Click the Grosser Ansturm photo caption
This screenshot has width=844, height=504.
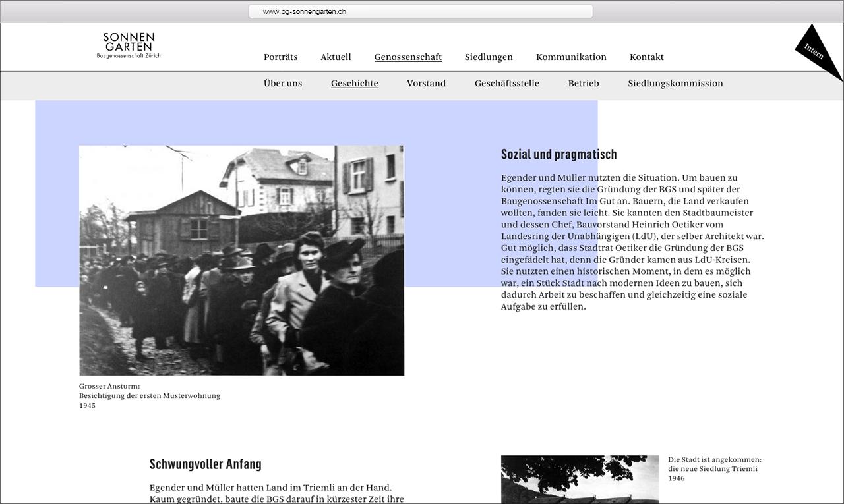coord(149,395)
